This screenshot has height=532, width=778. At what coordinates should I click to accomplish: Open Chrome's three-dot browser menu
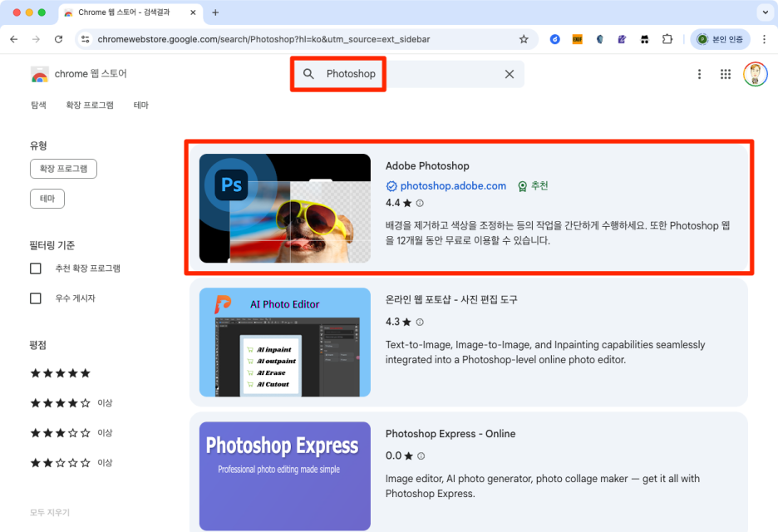[x=764, y=39]
